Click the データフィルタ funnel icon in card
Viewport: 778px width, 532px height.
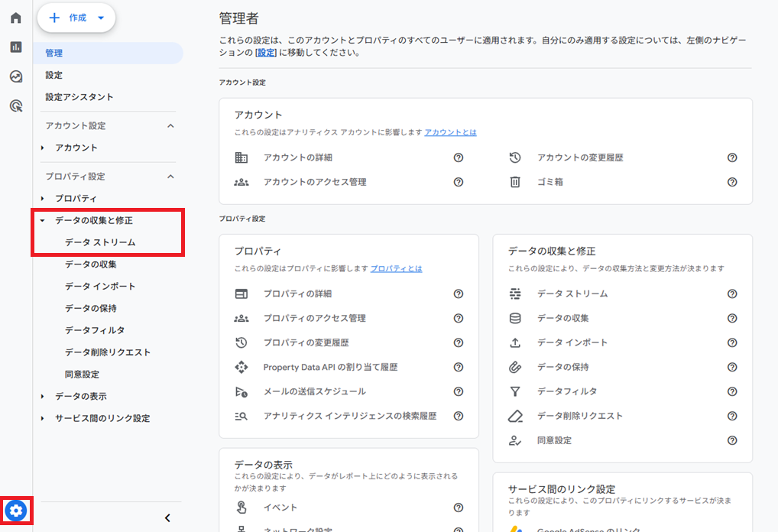515,391
